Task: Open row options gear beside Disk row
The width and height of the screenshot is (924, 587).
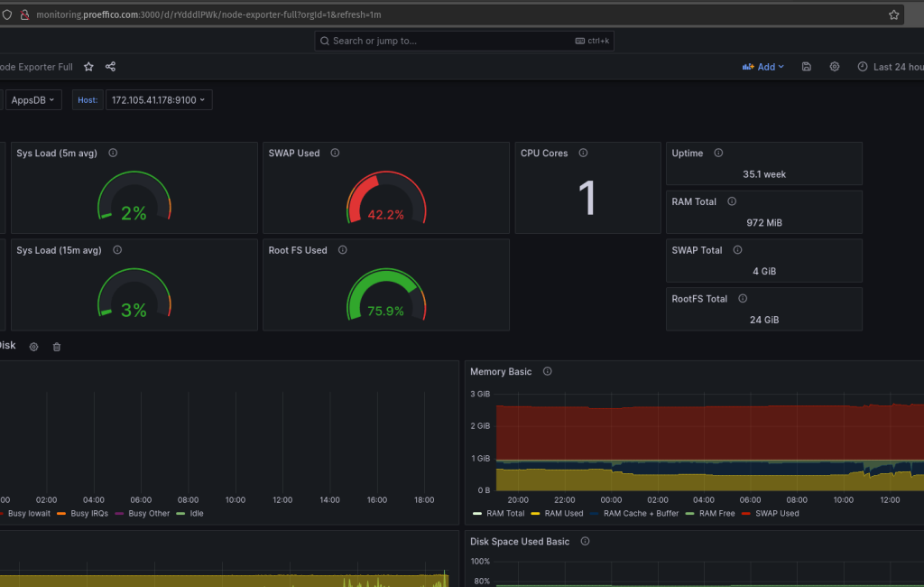Action: coord(34,347)
